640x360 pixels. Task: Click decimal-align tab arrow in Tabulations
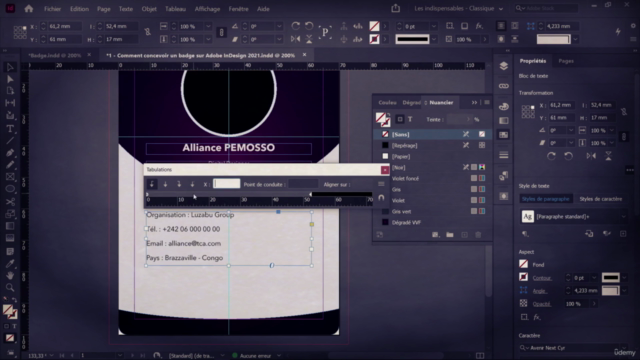[x=192, y=184]
